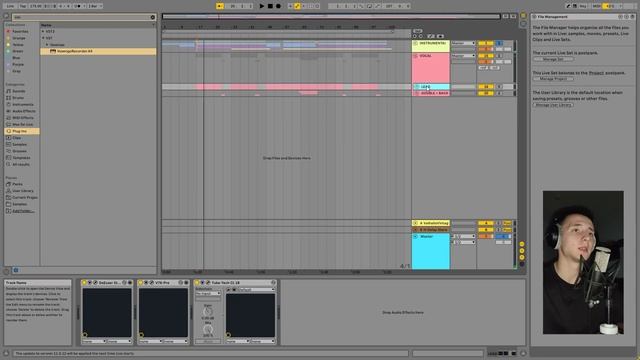The width and height of the screenshot is (640, 360).
Task: Open the Max for Live category
Action: point(22,124)
